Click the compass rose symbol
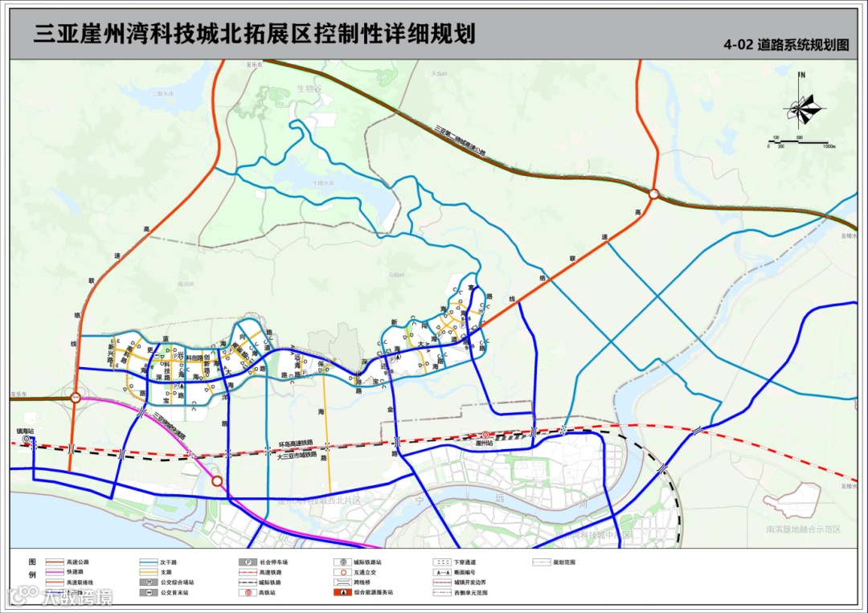 [x=805, y=108]
